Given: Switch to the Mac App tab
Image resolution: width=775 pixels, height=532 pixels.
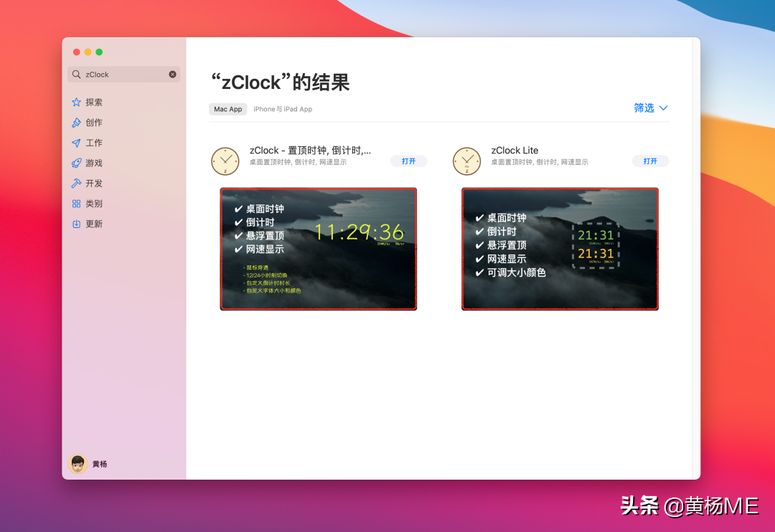Looking at the screenshot, I should click(228, 109).
